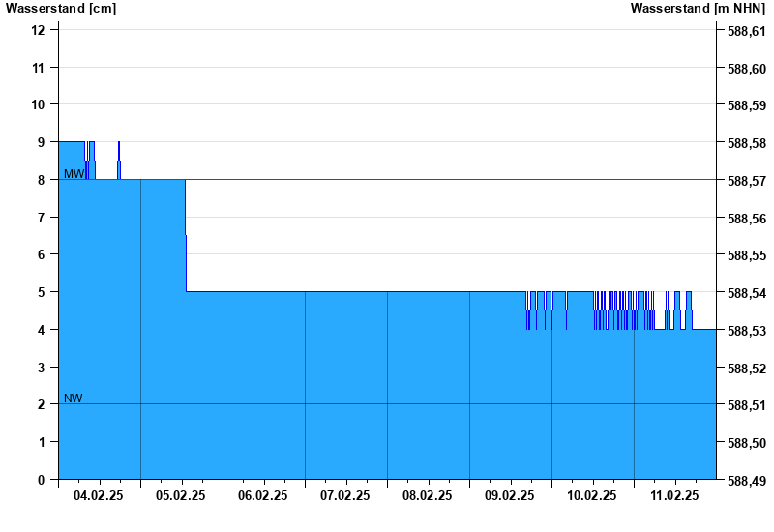Click the isolated 9 cm spike on 04.02.25
Viewport: 774px width, 532px height.
pos(119,161)
